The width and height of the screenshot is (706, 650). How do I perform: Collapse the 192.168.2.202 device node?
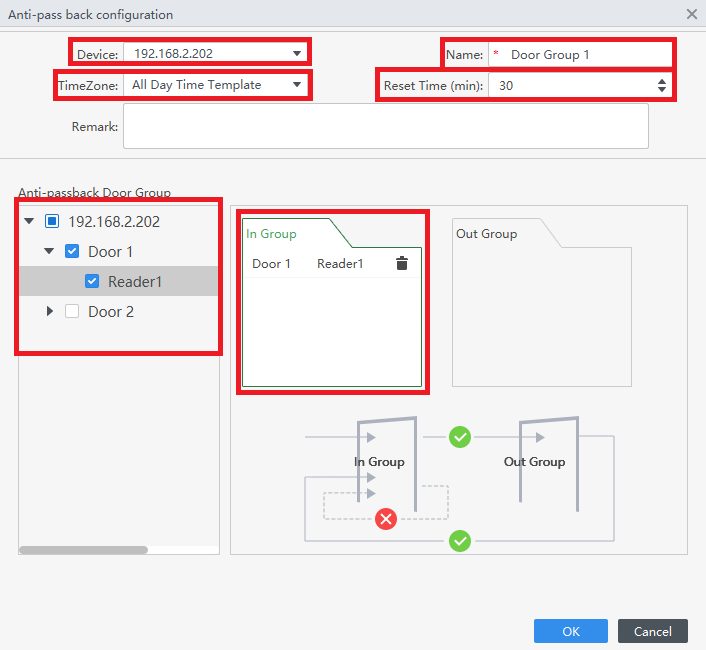pos(29,222)
